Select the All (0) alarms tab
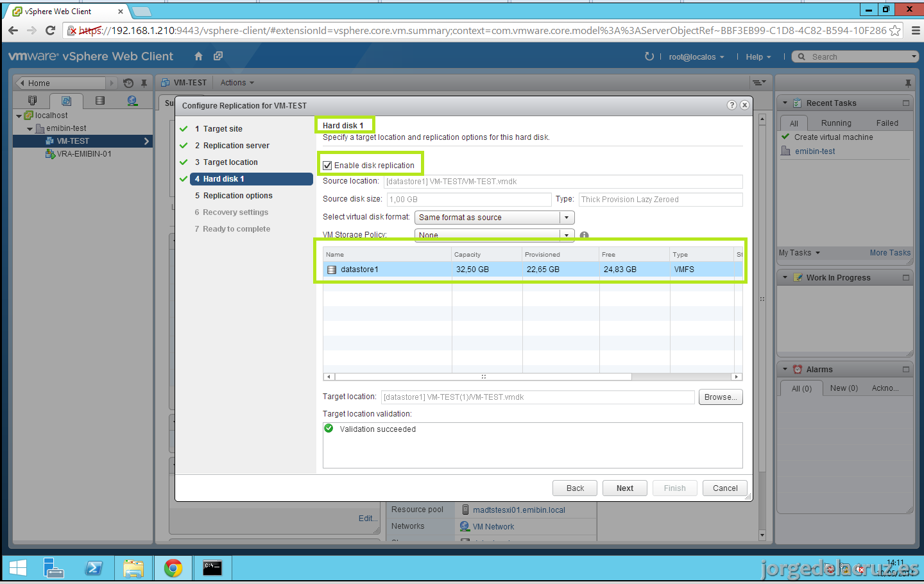 tap(801, 388)
